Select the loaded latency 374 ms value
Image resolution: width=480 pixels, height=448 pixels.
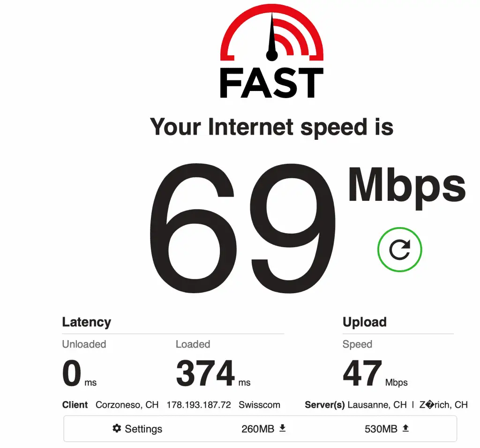[213, 373]
